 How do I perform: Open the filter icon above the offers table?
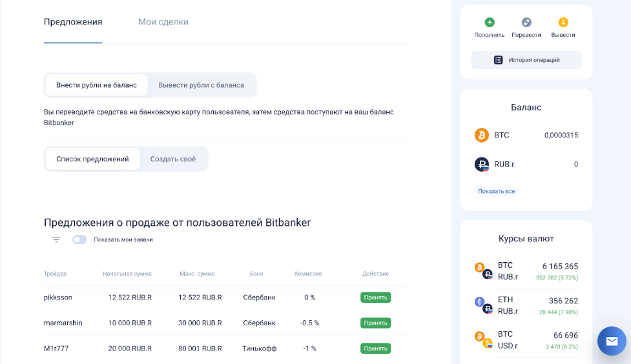[x=56, y=239]
